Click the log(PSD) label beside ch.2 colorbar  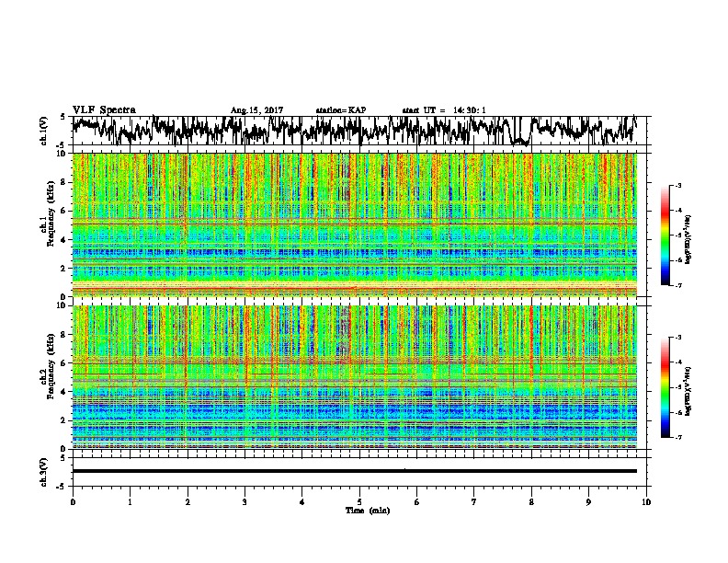[688, 391]
